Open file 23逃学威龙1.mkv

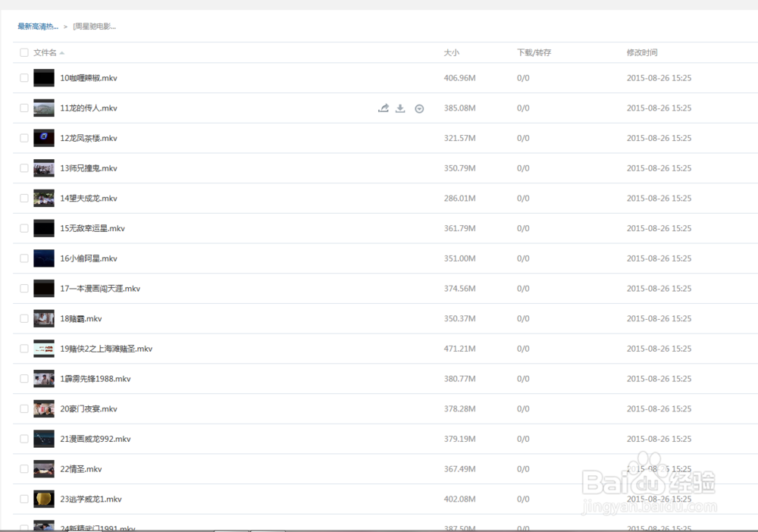[x=91, y=499]
